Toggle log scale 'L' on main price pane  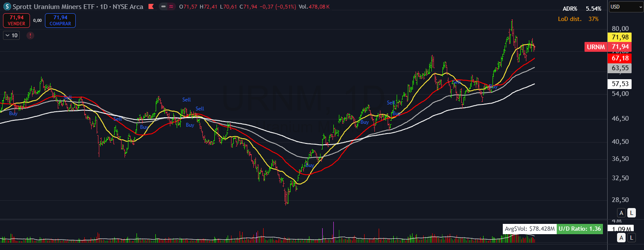632,213
